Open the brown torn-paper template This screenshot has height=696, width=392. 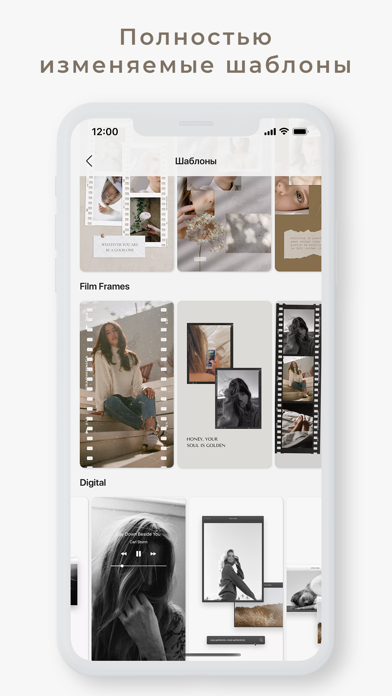[298, 223]
